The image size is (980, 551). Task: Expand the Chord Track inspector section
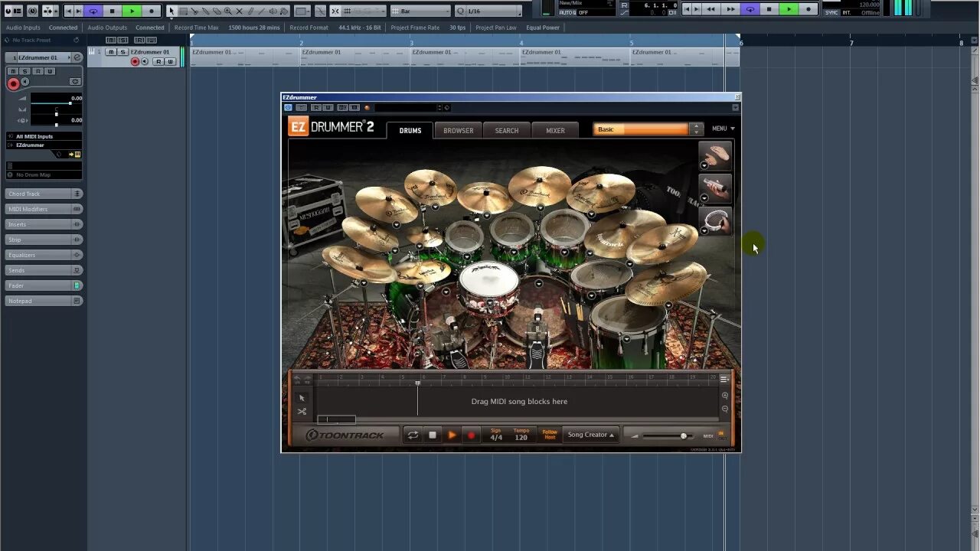[x=44, y=194]
